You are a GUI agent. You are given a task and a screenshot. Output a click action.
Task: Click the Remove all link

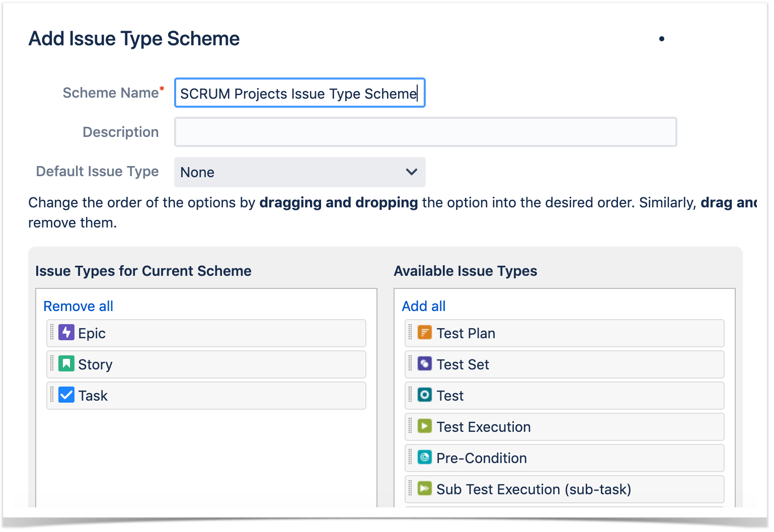click(78, 306)
